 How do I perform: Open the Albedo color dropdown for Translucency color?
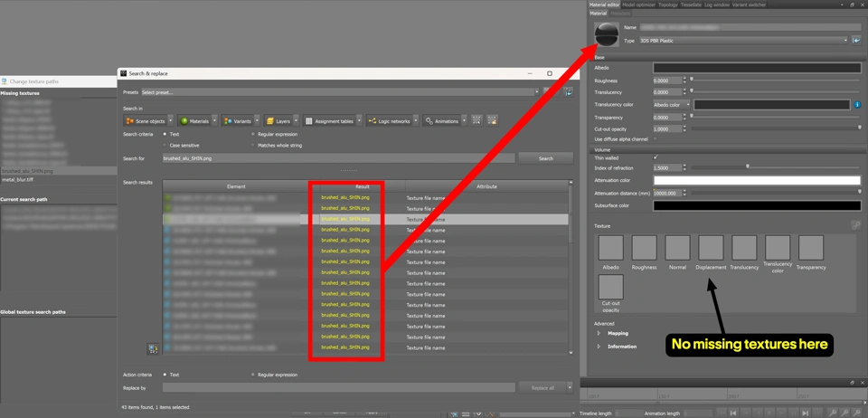click(x=672, y=105)
